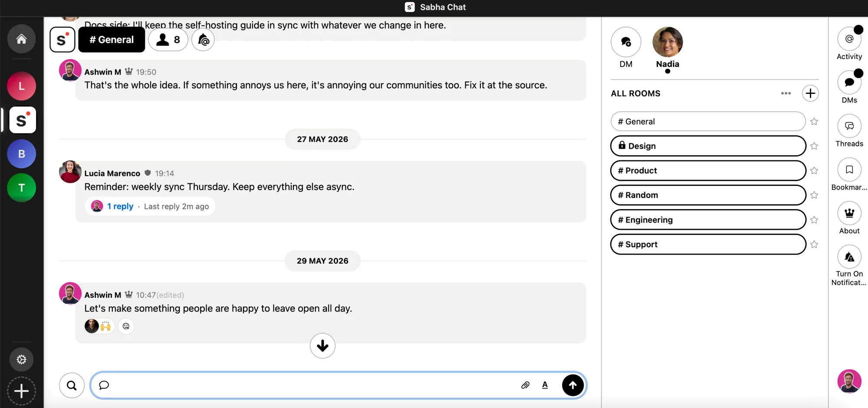Viewport: 868px width, 408px height.
Task: Open the # Engineering room
Action: 708,220
